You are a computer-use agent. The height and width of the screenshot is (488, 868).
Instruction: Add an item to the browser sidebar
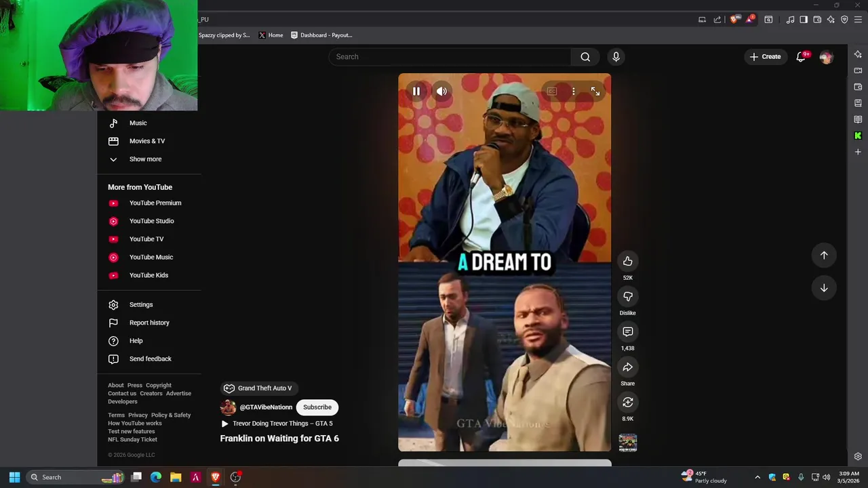point(858,152)
